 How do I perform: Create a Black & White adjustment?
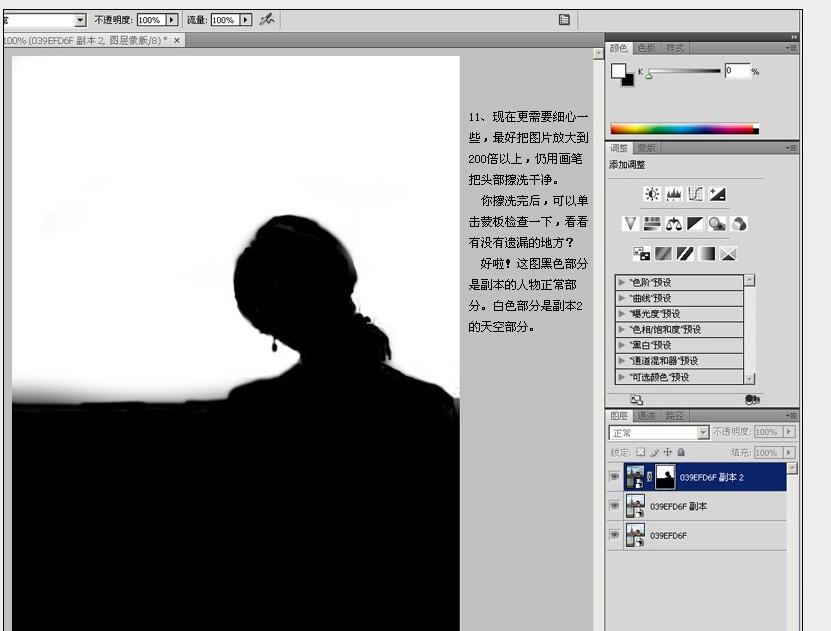pyautogui.click(x=693, y=222)
